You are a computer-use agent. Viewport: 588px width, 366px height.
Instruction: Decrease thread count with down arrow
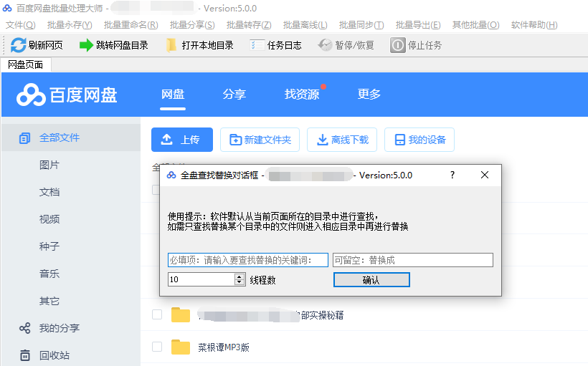tap(240, 282)
